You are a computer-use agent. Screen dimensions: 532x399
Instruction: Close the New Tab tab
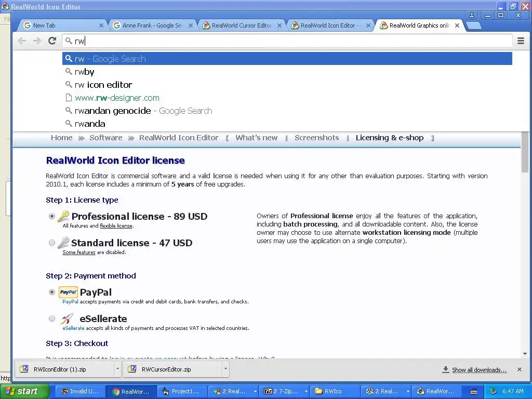[101, 25]
